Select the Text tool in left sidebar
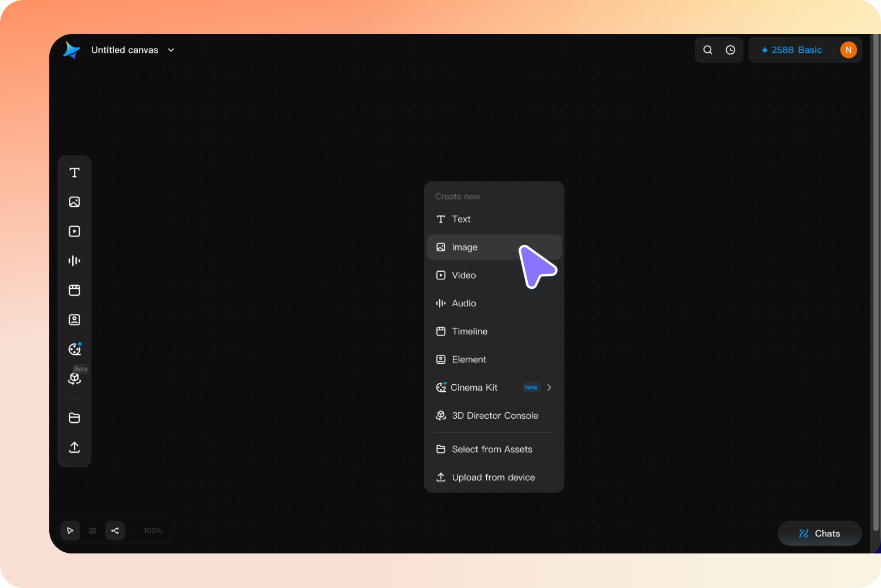 (74, 173)
